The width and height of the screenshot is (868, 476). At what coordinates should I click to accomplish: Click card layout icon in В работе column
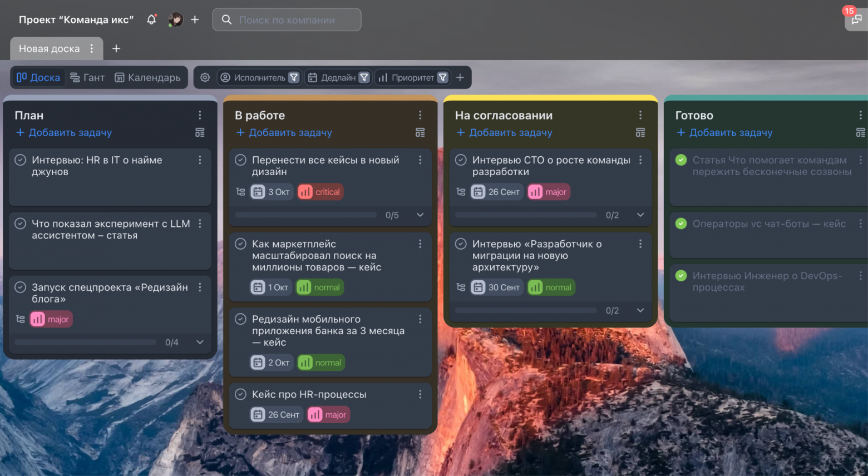pyautogui.click(x=420, y=132)
